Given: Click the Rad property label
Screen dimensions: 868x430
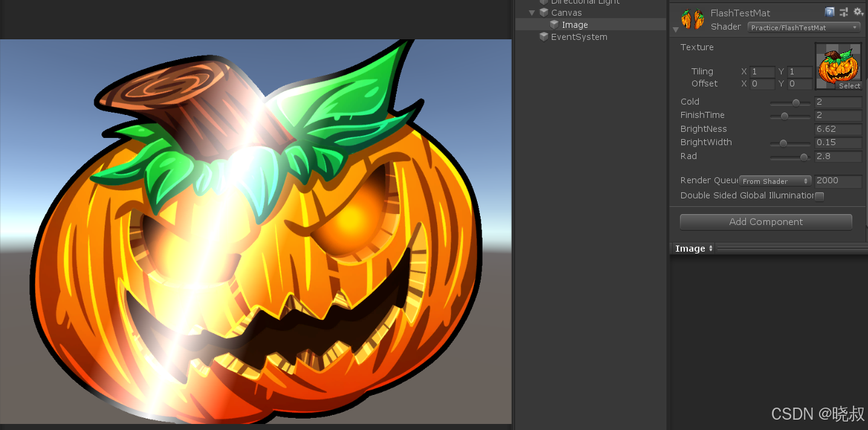Looking at the screenshot, I should coord(688,156).
